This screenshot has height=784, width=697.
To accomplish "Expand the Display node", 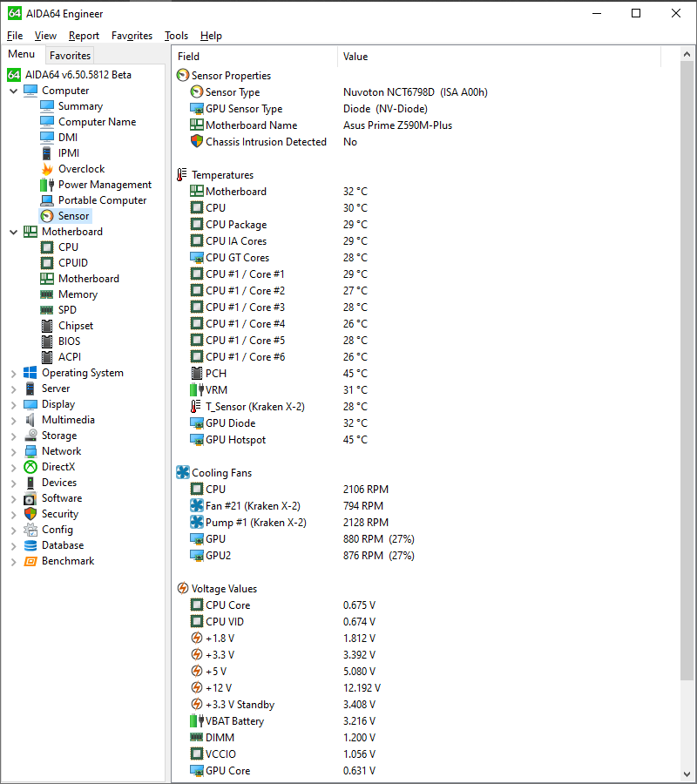I will point(13,404).
